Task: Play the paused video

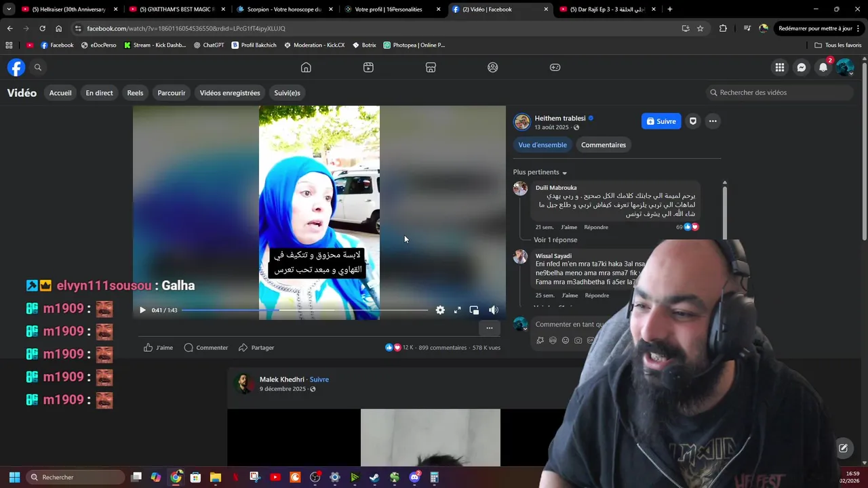Action: [x=142, y=310]
